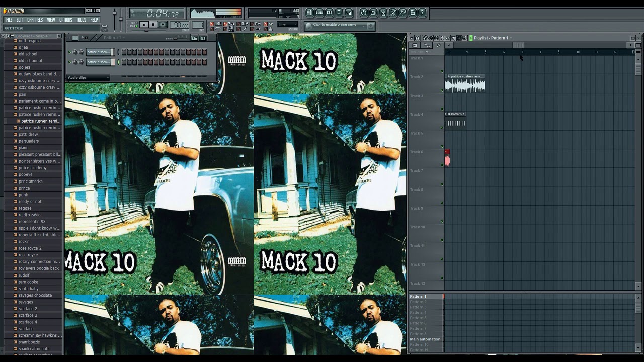Click the playlist snap magnet icon
This screenshot has height=362, width=644.
(x=417, y=38)
